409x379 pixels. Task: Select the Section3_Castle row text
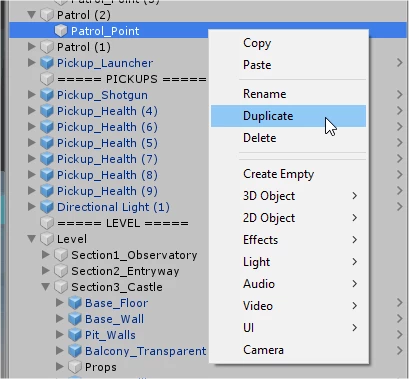pos(117,287)
